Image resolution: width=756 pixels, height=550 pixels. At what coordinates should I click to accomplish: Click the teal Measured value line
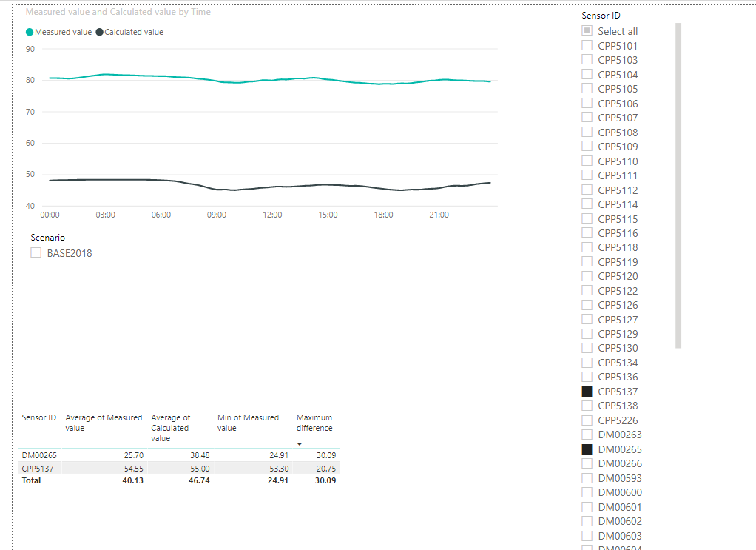[270, 80]
